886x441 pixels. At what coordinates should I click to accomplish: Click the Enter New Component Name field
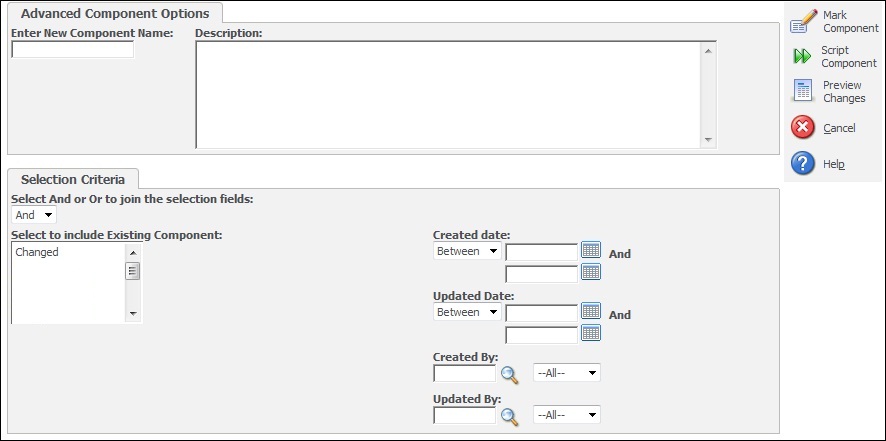tap(72, 50)
